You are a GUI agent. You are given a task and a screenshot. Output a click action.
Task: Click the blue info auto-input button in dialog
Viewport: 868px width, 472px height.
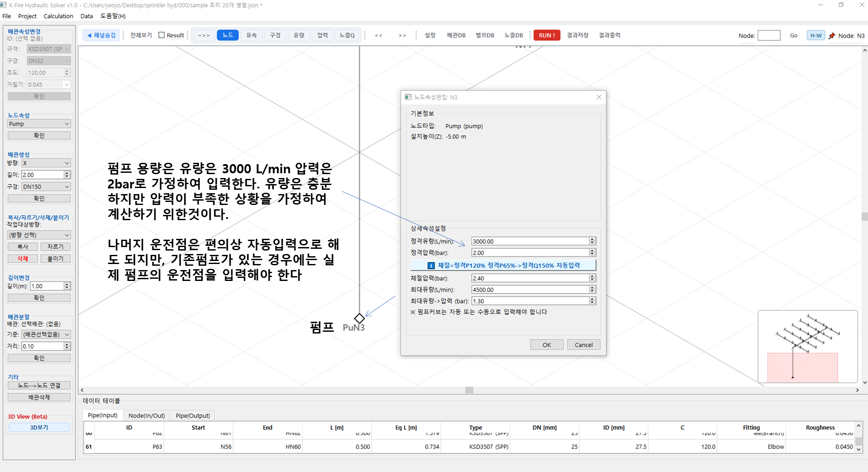coord(503,265)
